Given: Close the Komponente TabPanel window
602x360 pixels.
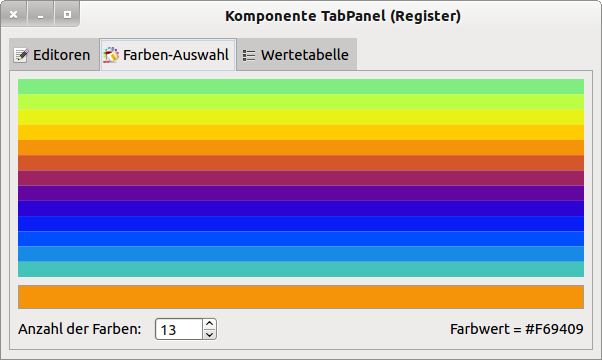Looking at the screenshot, I should pyautogui.click(x=13, y=15).
